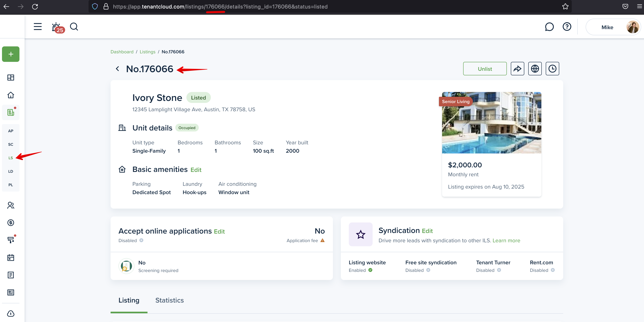The height and width of the screenshot is (322, 644).
Task: Open the Contacts people icon in sidebar
Action: tap(11, 205)
